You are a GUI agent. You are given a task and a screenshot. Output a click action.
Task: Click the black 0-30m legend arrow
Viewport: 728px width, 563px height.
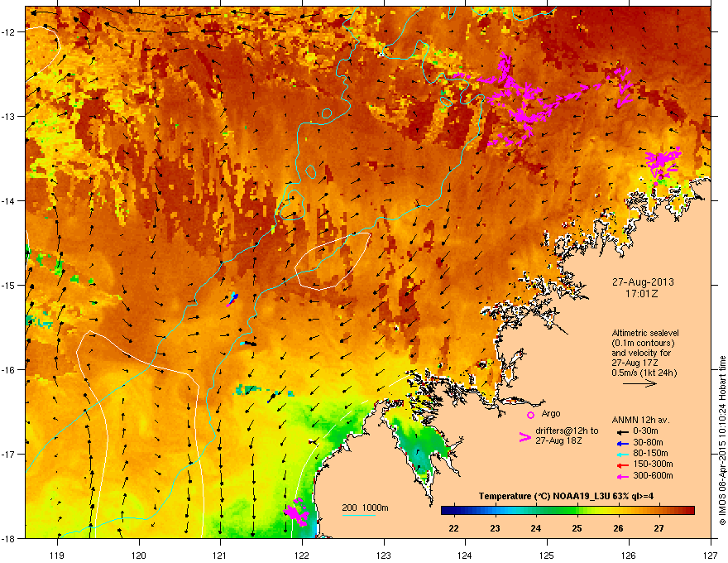pyautogui.click(x=623, y=432)
